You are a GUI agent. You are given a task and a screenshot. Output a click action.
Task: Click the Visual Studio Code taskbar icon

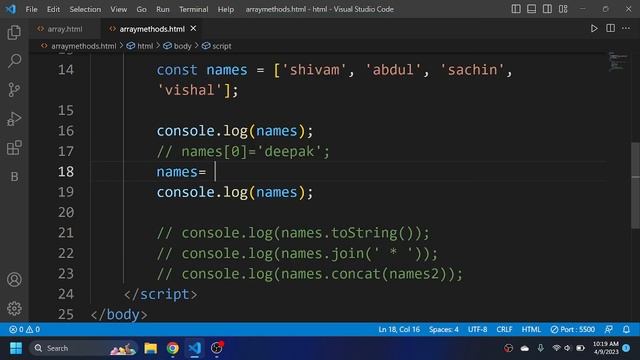195,348
